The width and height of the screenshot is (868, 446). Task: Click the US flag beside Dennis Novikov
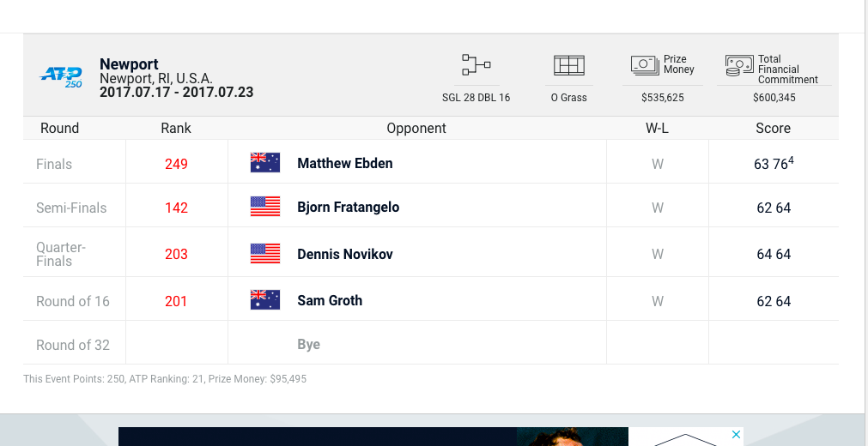click(x=265, y=254)
